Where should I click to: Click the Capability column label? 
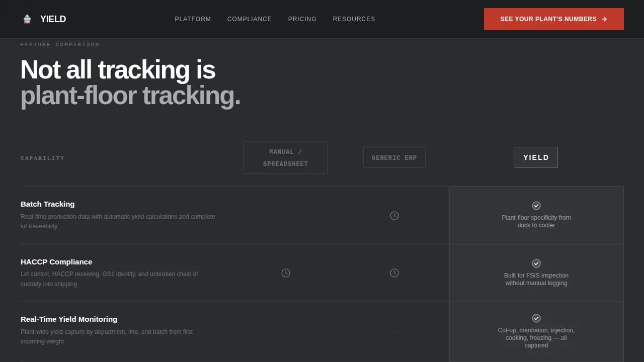43,158
